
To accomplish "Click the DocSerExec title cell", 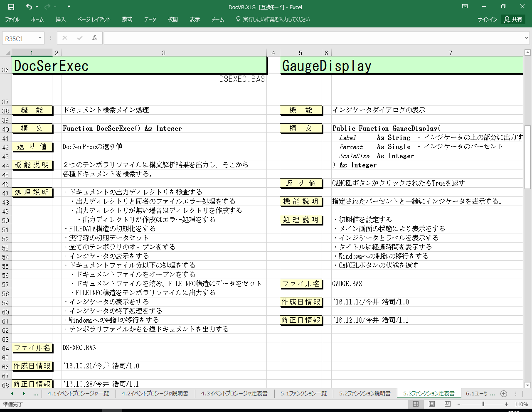I will click(x=139, y=66).
